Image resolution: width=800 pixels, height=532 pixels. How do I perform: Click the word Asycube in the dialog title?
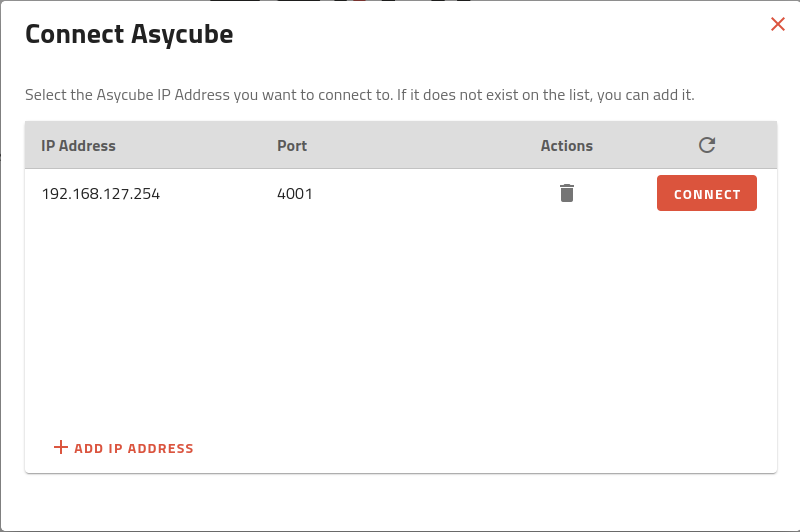pos(182,35)
